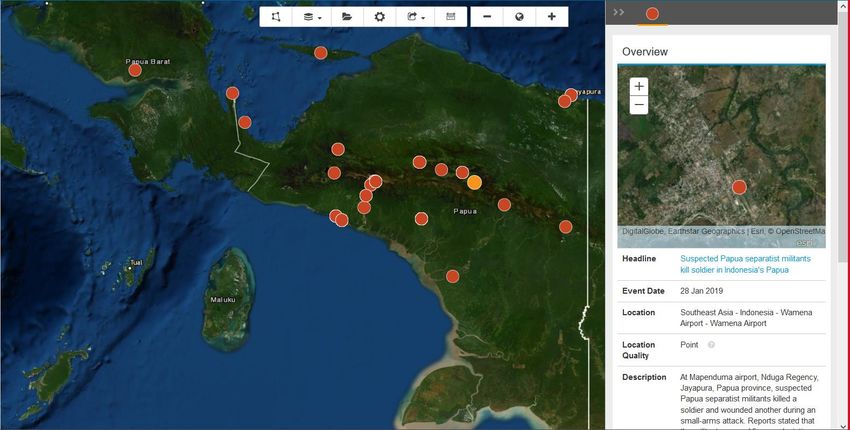Click the globe full-extent button
Screen dimensions: 850x430
519,17
